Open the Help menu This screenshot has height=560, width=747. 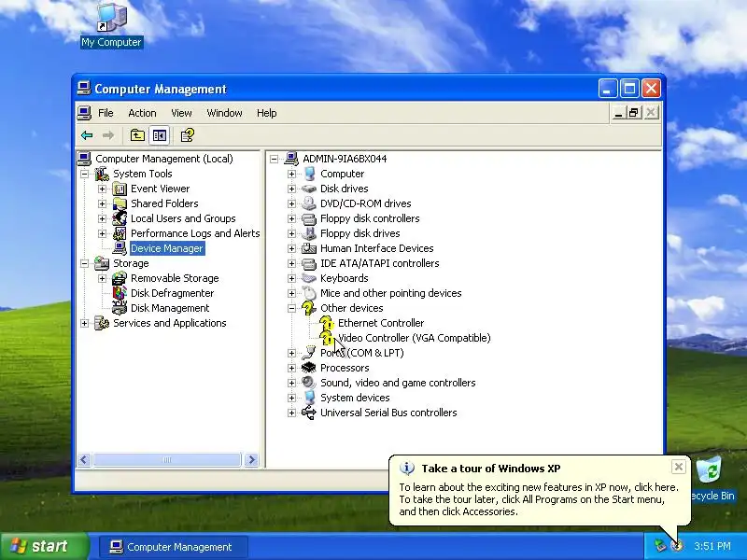tap(266, 113)
